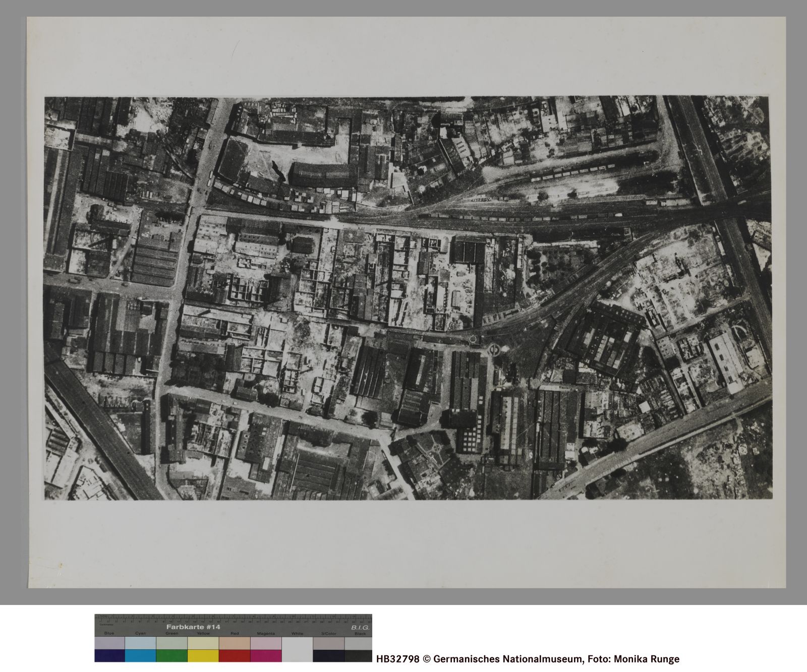Click the dark 3/Color patch

(x=328, y=655)
